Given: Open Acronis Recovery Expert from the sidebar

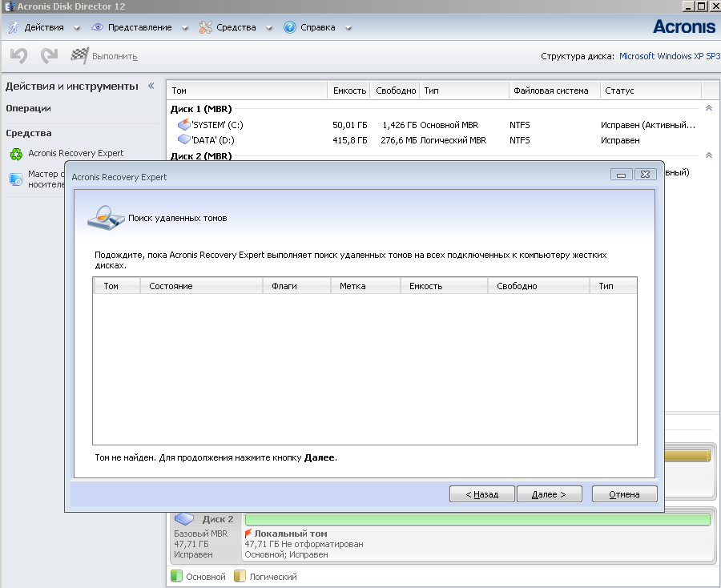Looking at the screenshot, I should (76, 153).
